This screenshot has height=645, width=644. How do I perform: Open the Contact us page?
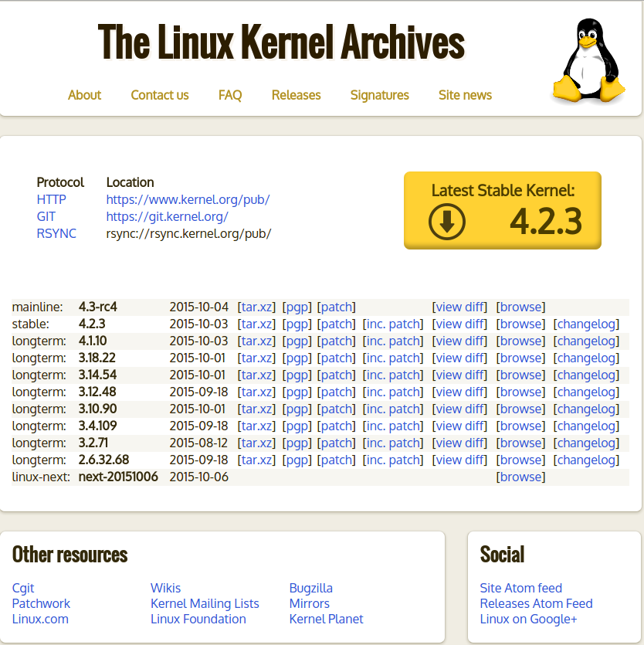tap(160, 95)
